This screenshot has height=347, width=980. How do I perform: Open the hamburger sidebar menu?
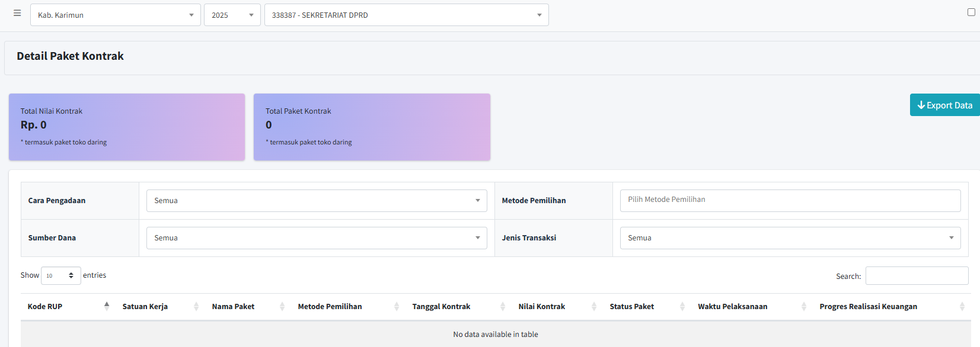pos(17,13)
